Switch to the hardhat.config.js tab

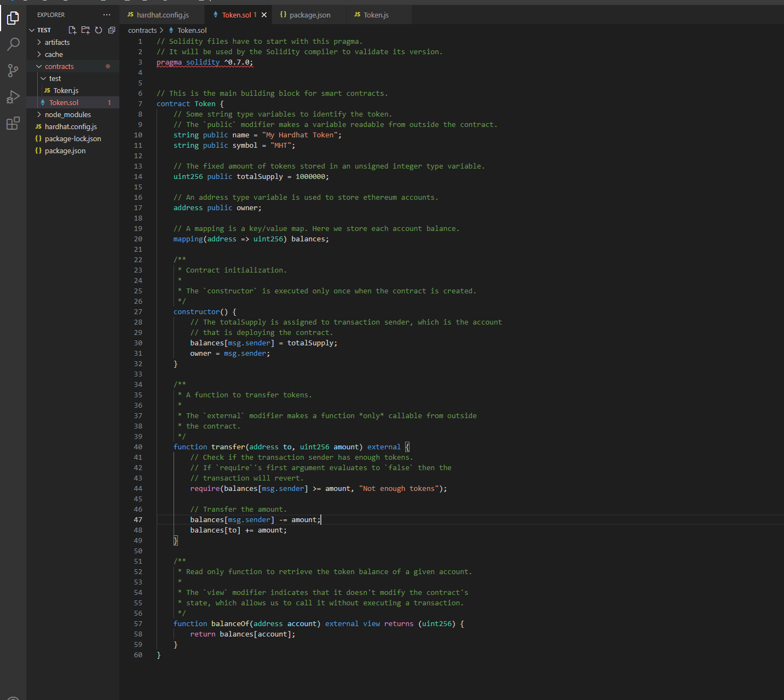click(162, 15)
